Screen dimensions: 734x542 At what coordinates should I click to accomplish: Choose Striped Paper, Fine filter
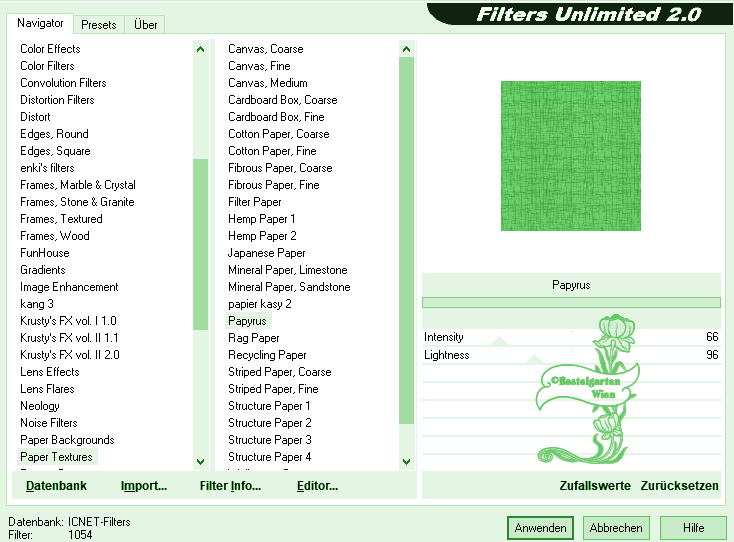point(273,389)
